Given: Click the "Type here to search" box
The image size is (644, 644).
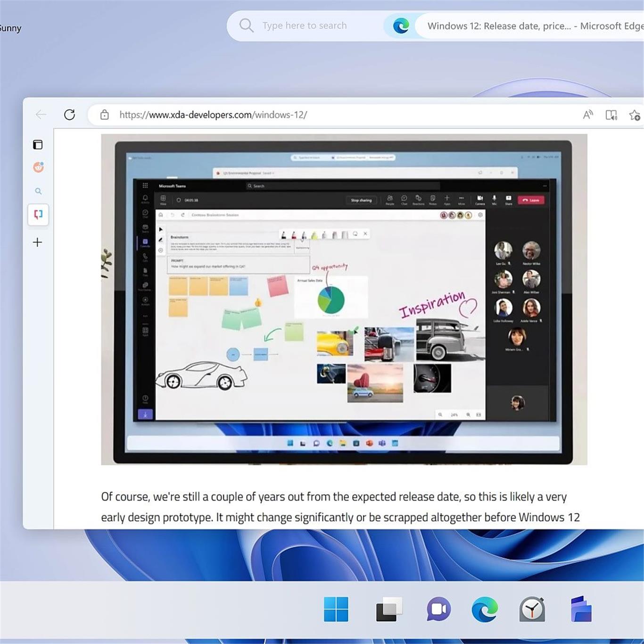Looking at the screenshot, I should [304, 25].
